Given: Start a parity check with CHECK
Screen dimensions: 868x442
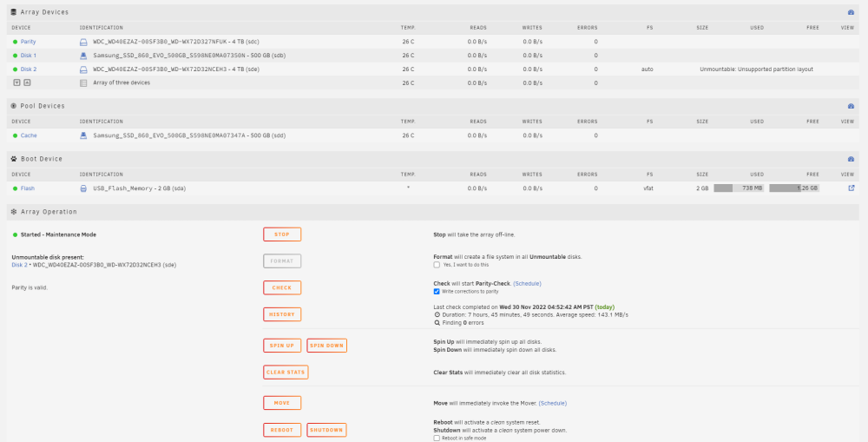Looking at the screenshot, I should [282, 288].
